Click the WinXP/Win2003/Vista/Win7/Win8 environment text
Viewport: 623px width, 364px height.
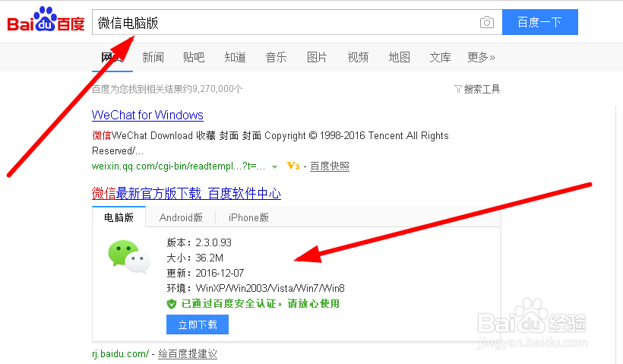pyautogui.click(x=270, y=288)
